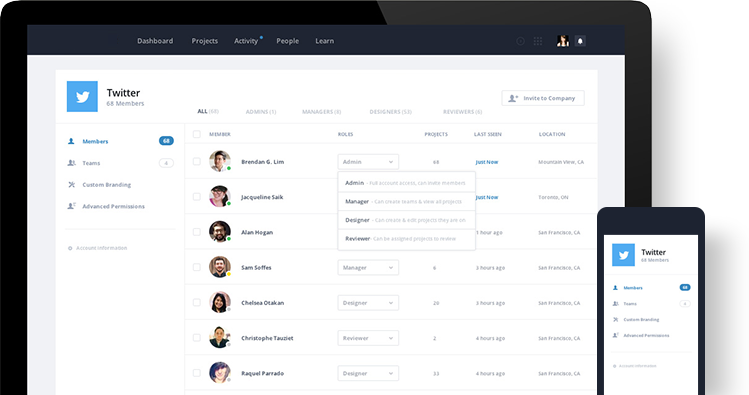The height and width of the screenshot is (395, 749).
Task: Expand the Admin role dropdown
Action: click(368, 162)
